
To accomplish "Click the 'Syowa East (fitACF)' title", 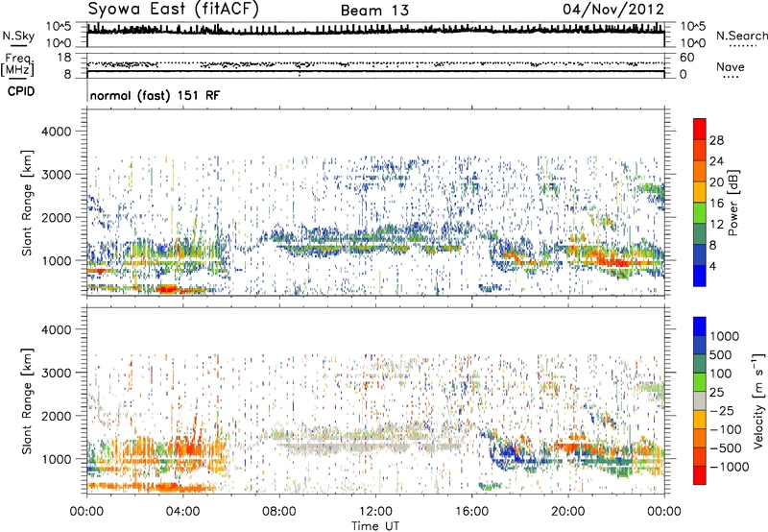I will [173, 10].
